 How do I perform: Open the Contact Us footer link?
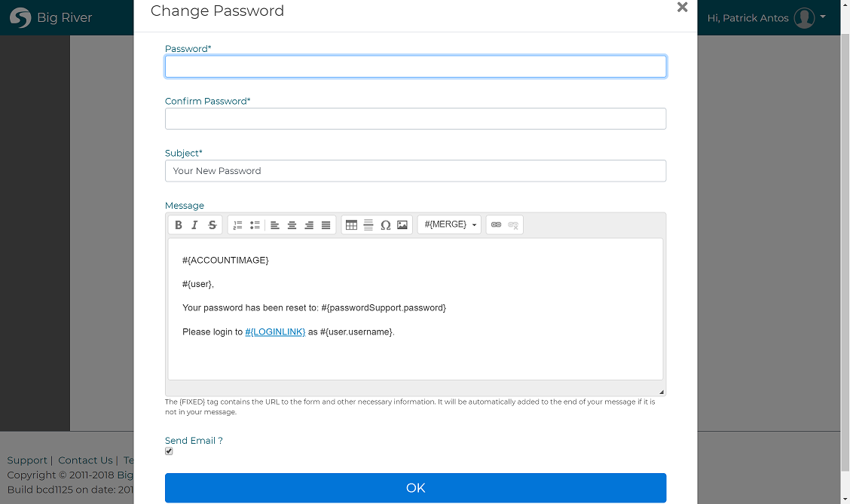point(85,460)
